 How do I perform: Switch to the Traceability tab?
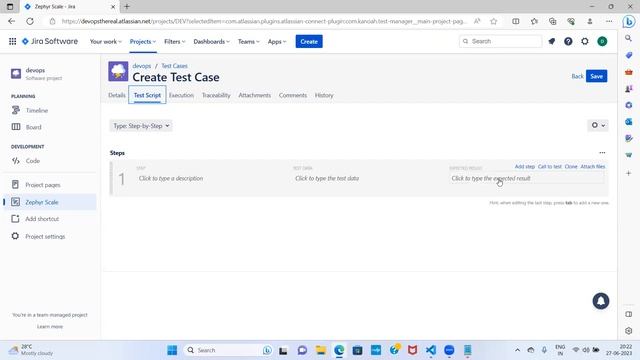pos(216,95)
